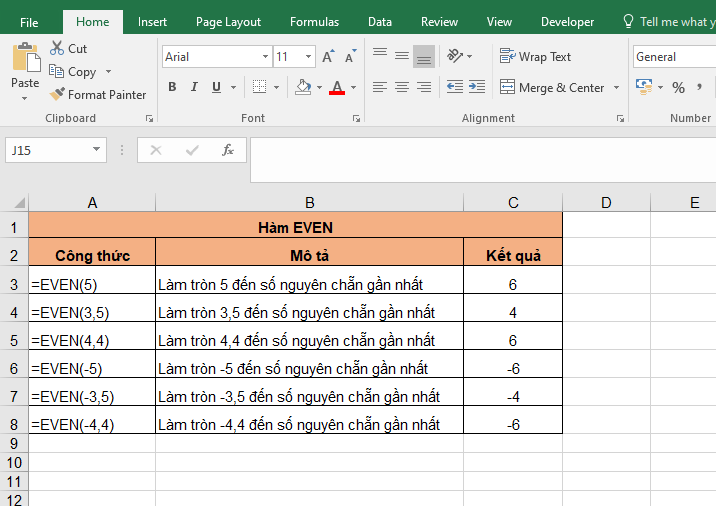Screen dimensions: 716x506
Task: Increase indent
Action: pyautogui.click(x=477, y=87)
